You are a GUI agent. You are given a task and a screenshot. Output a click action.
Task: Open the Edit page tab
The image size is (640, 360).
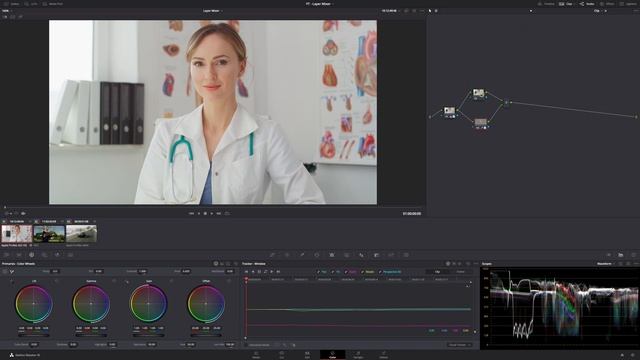click(307, 355)
